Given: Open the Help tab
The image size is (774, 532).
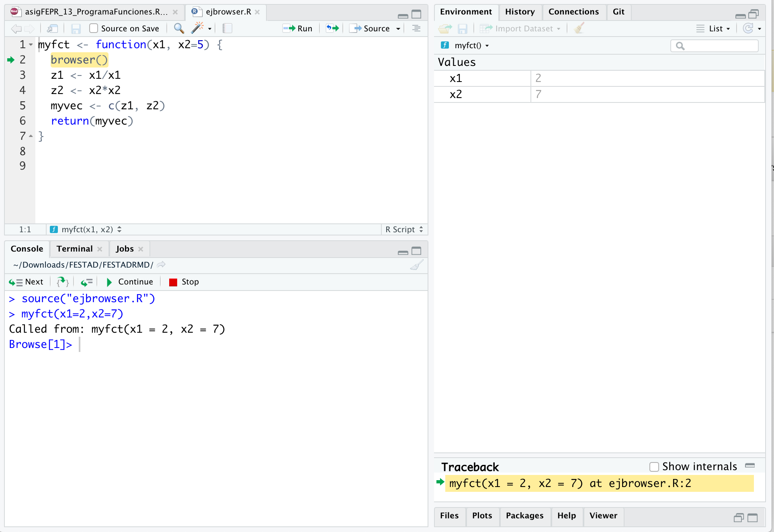Looking at the screenshot, I should [567, 516].
